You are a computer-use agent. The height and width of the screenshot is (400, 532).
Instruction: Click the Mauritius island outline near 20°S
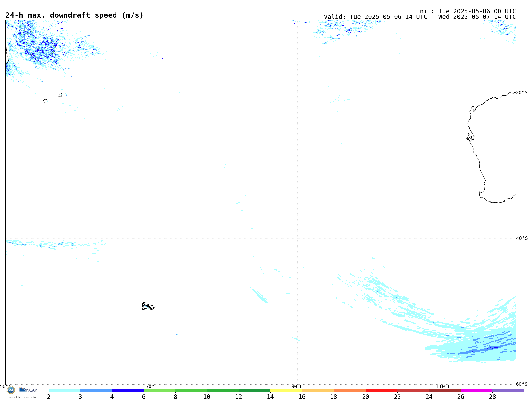pyautogui.click(x=60, y=95)
